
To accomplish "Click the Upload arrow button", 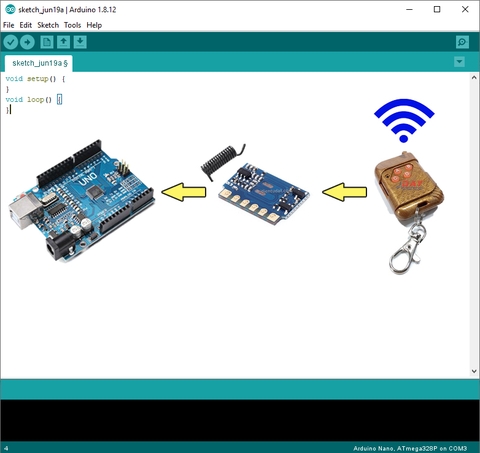I will pyautogui.click(x=27, y=42).
